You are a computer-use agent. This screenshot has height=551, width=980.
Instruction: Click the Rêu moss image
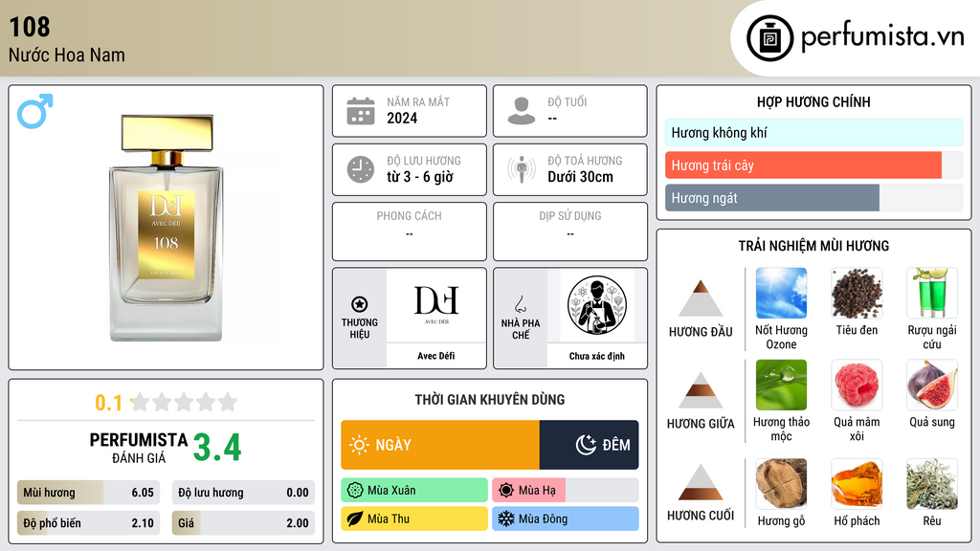[x=932, y=483]
